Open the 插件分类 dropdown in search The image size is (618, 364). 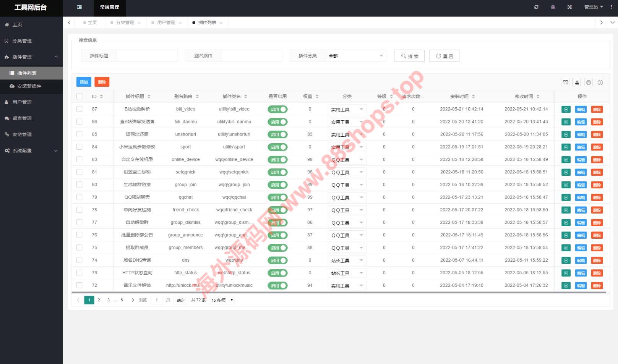point(355,56)
